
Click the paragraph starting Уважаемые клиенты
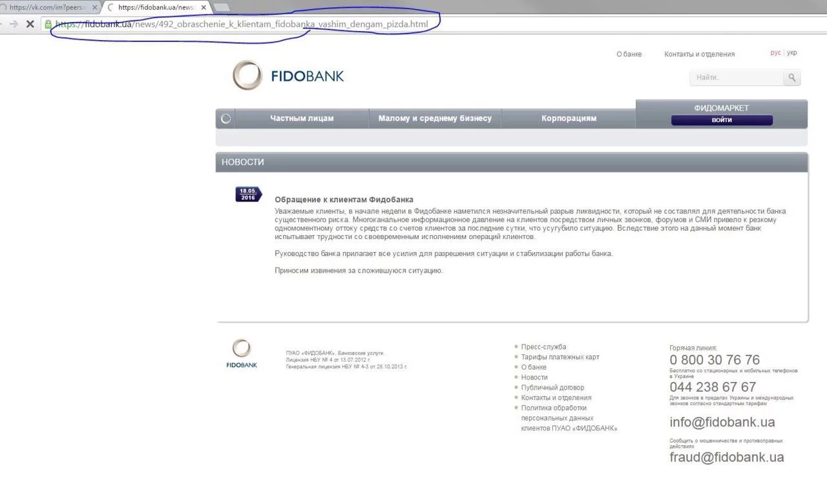(530, 224)
